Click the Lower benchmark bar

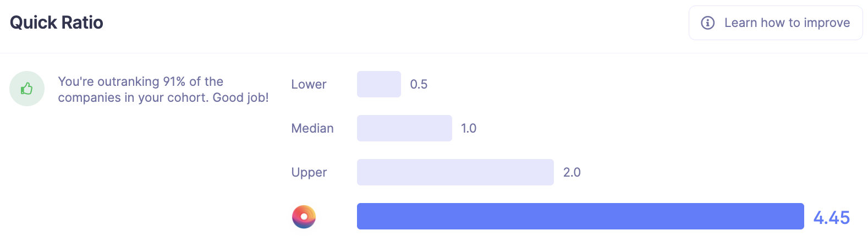coord(379,84)
